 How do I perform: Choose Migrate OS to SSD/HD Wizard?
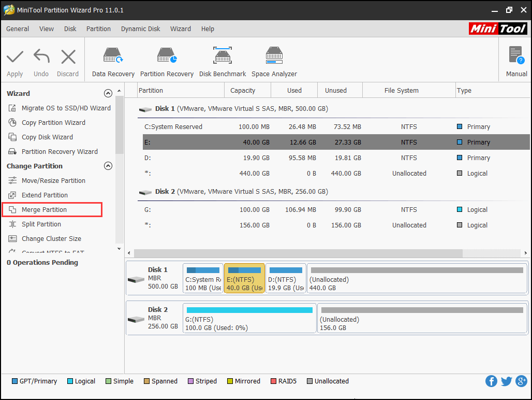(x=66, y=108)
